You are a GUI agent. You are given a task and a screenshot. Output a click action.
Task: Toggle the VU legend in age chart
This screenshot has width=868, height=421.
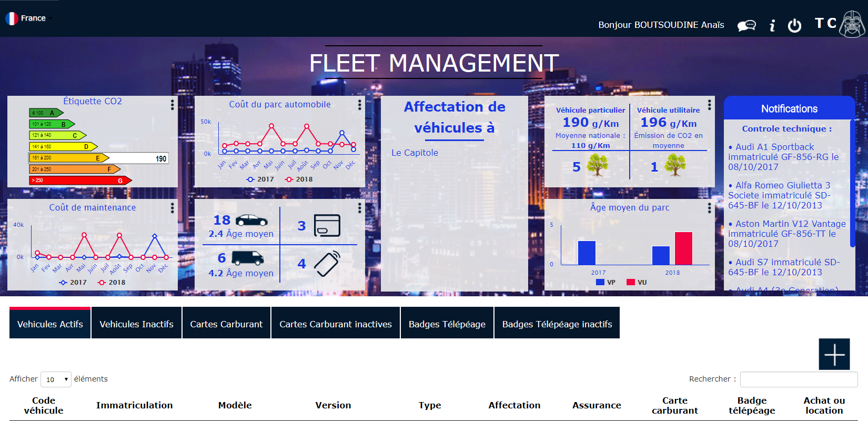coord(637,283)
